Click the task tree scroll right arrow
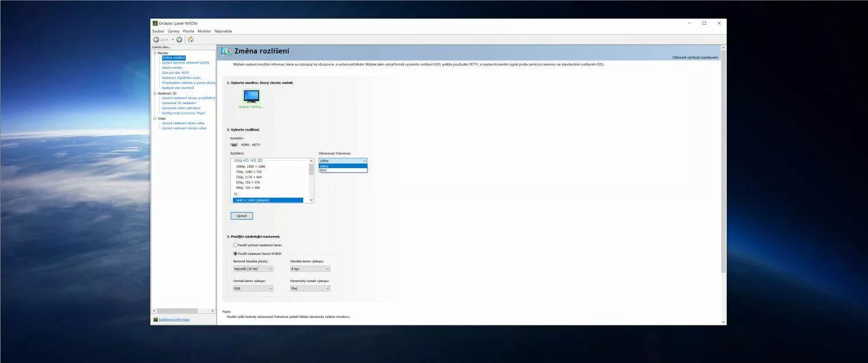The image size is (868, 363). tap(212, 311)
